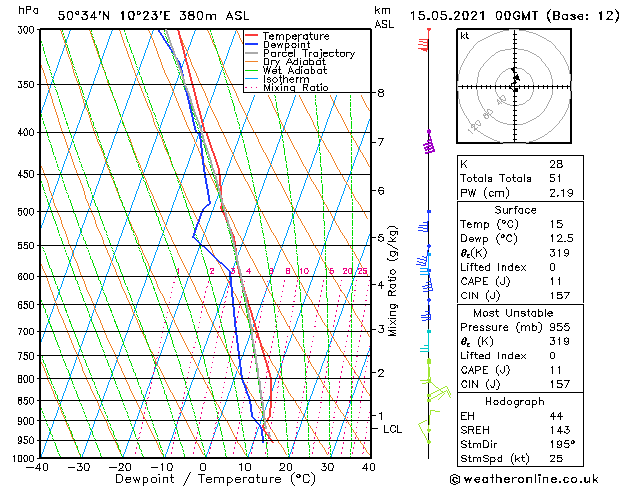Click the red Temperature legend line

[x=251, y=36]
